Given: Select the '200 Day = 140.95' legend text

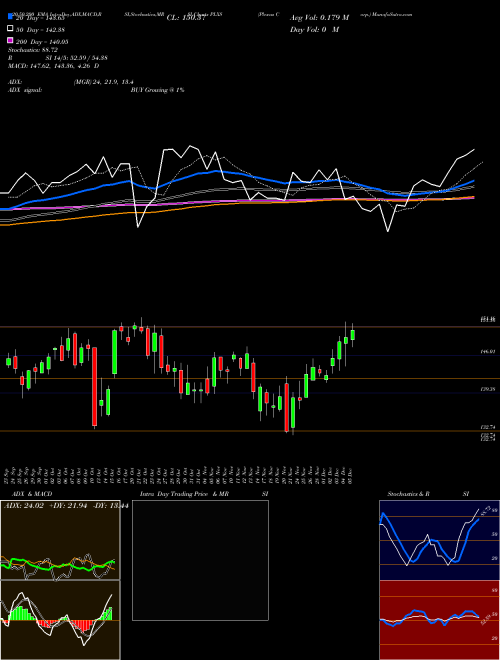Looking at the screenshot, I should [x=43, y=42].
